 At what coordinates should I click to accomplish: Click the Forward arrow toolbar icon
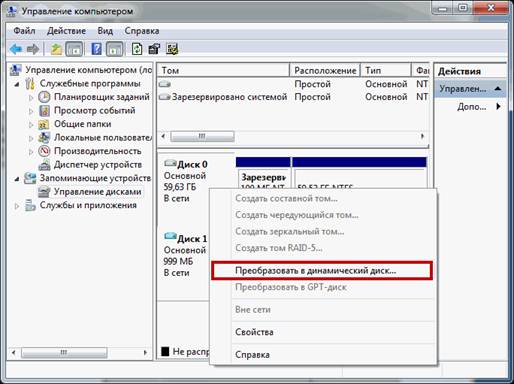point(33,49)
